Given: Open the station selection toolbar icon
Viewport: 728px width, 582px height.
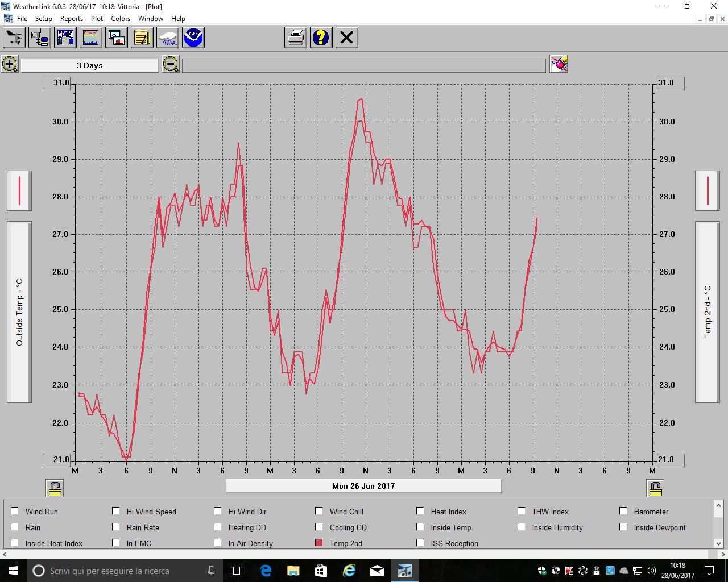Looking at the screenshot, I should [x=14, y=38].
